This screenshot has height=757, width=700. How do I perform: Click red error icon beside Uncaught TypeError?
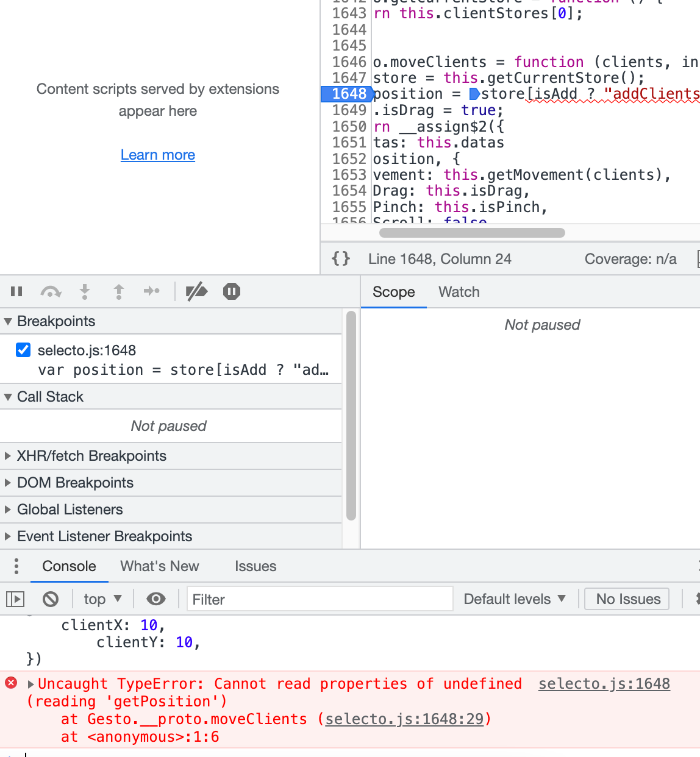(11, 683)
